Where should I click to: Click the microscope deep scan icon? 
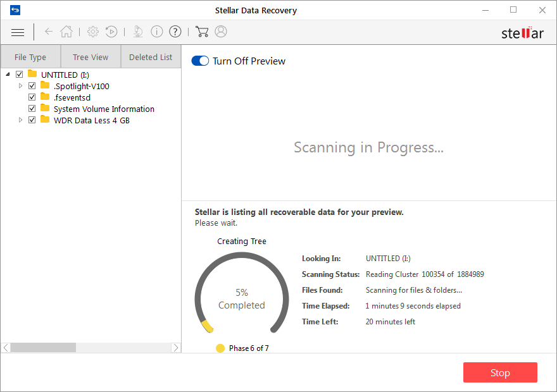138,32
